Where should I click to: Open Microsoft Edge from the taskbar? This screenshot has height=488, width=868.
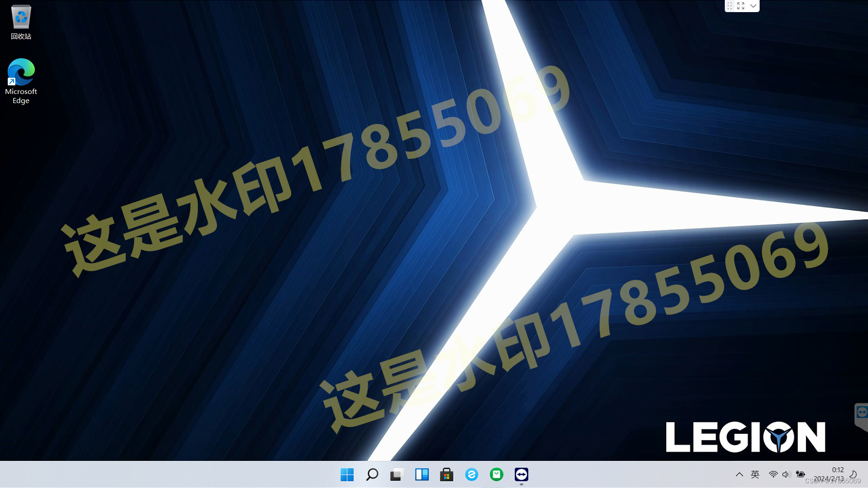[x=471, y=475]
